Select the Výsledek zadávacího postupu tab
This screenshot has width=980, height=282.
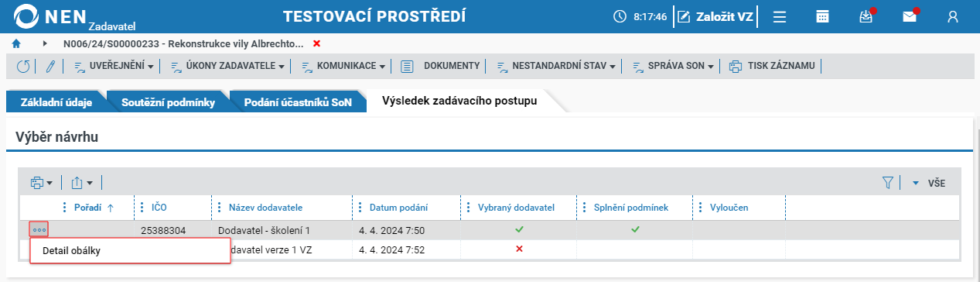click(x=459, y=101)
